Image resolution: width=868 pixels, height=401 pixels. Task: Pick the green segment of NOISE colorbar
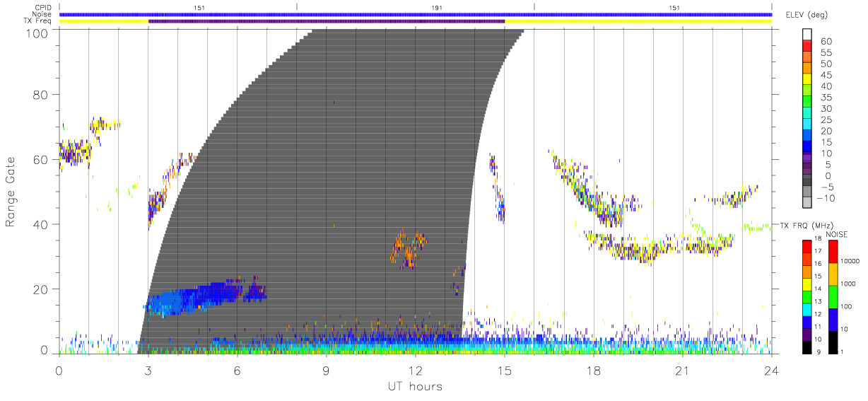coord(833,297)
